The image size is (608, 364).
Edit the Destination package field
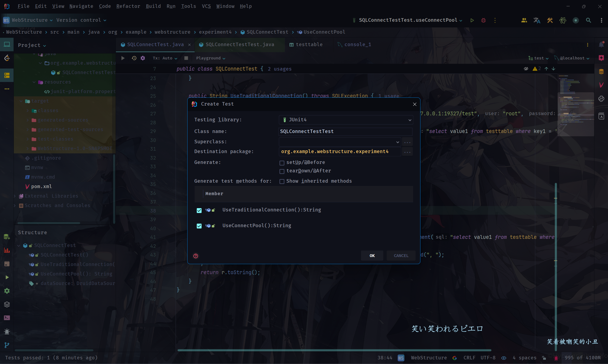[340, 151]
